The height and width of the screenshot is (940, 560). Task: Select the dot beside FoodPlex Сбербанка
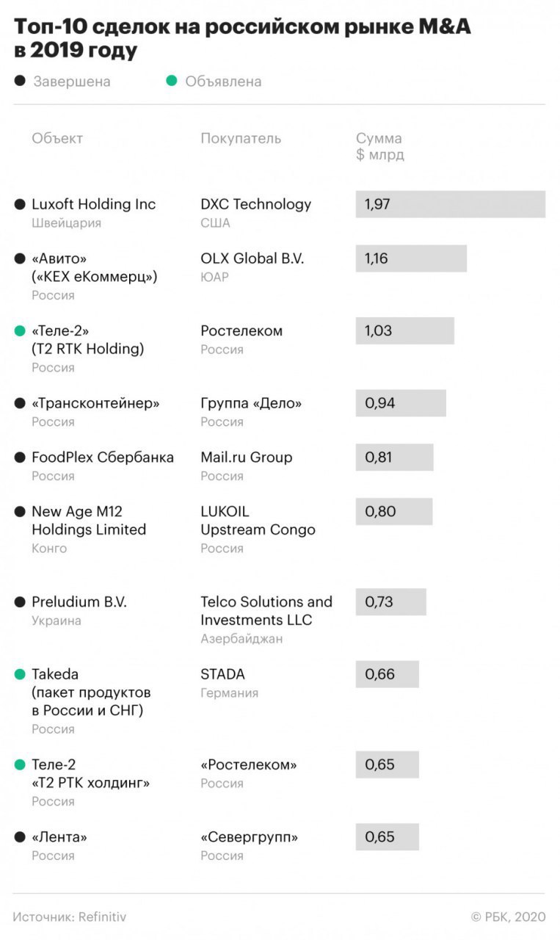(20, 458)
